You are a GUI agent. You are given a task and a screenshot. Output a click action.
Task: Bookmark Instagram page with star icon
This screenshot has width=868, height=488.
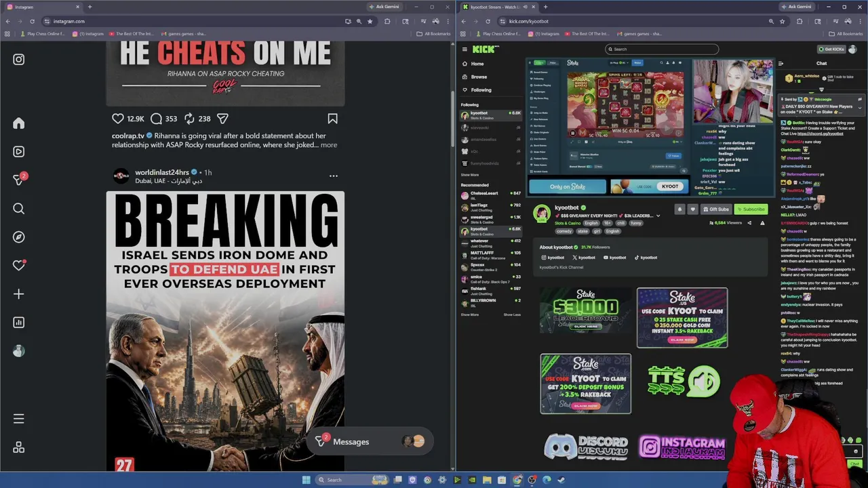pyautogui.click(x=370, y=21)
